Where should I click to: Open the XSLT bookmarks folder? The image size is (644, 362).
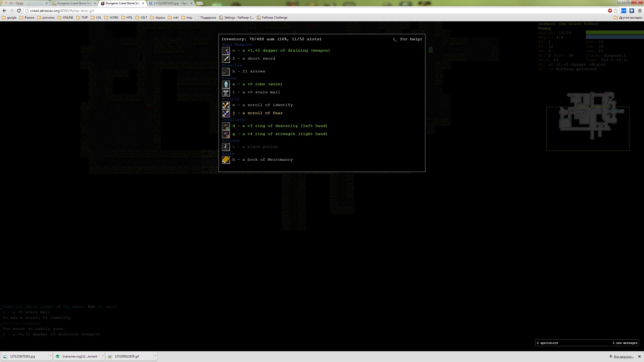click(141, 18)
